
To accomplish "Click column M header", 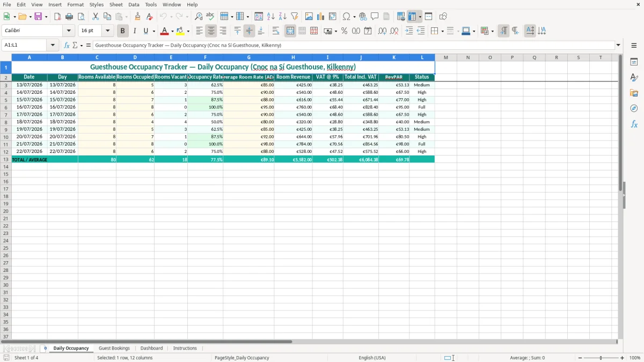I will pyautogui.click(x=445, y=57).
